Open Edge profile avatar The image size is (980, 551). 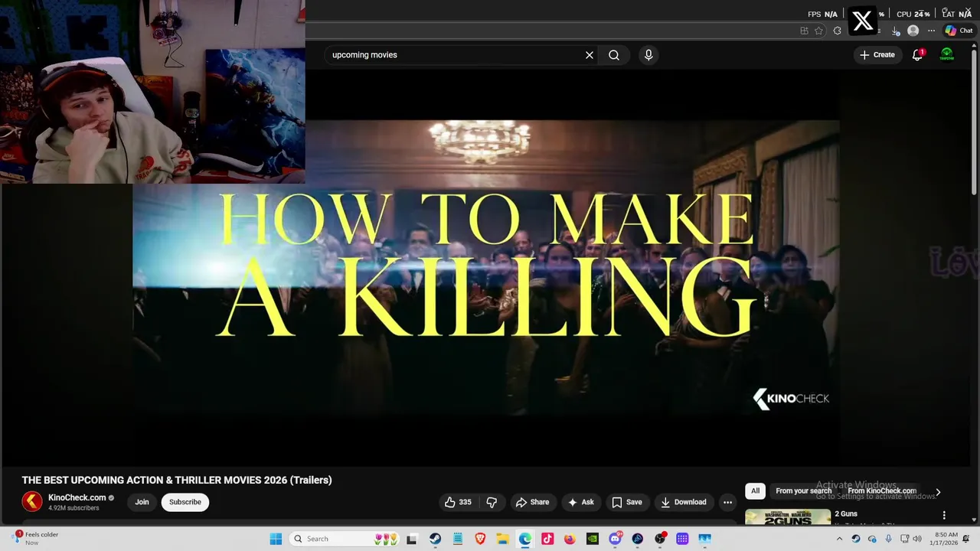coord(913,31)
